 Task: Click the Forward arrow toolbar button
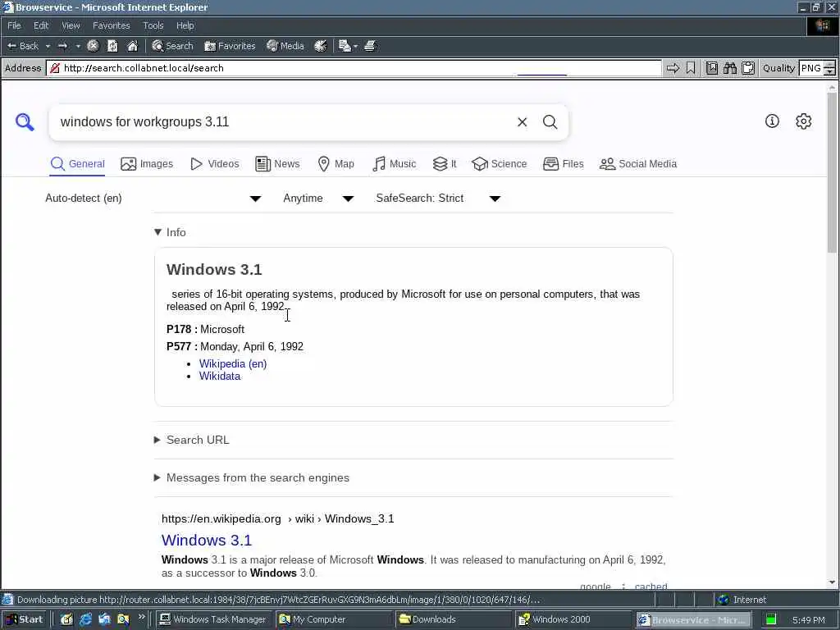(62, 46)
